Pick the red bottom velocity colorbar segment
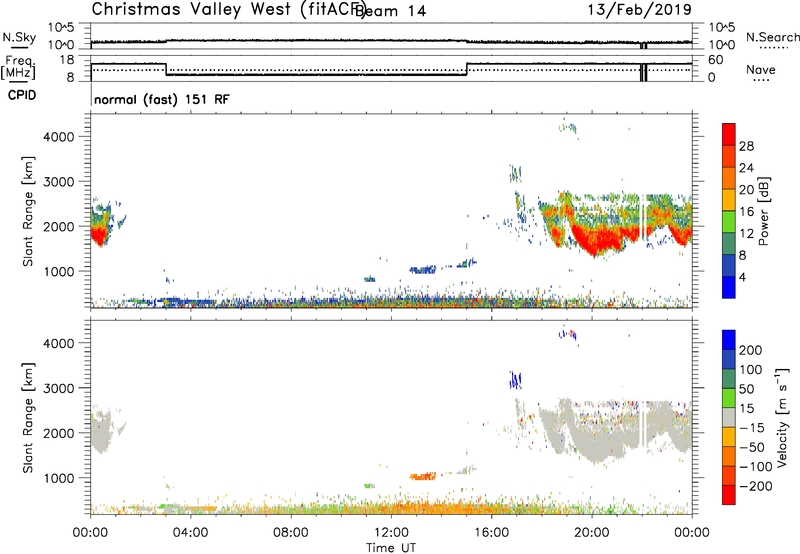Viewport: 800px width, 554px height. [x=729, y=495]
